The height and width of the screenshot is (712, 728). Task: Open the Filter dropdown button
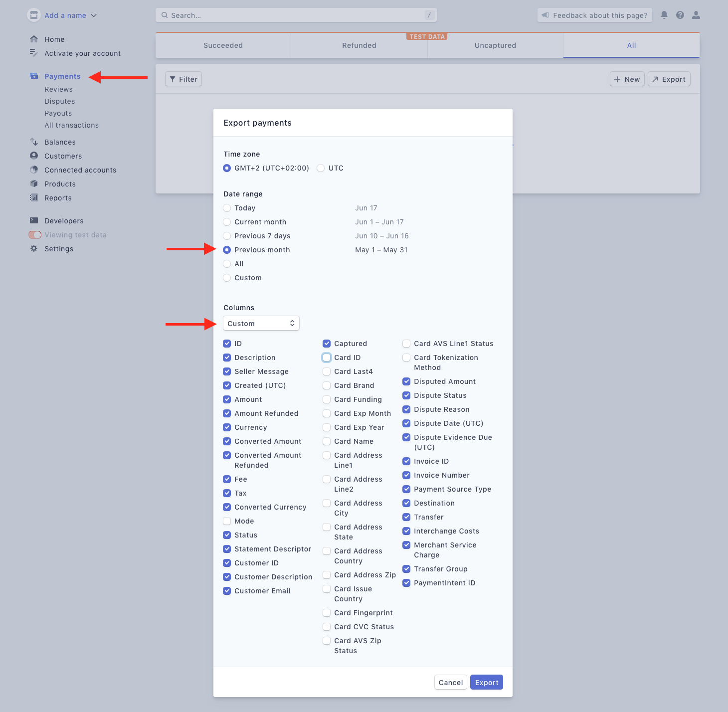click(183, 79)
